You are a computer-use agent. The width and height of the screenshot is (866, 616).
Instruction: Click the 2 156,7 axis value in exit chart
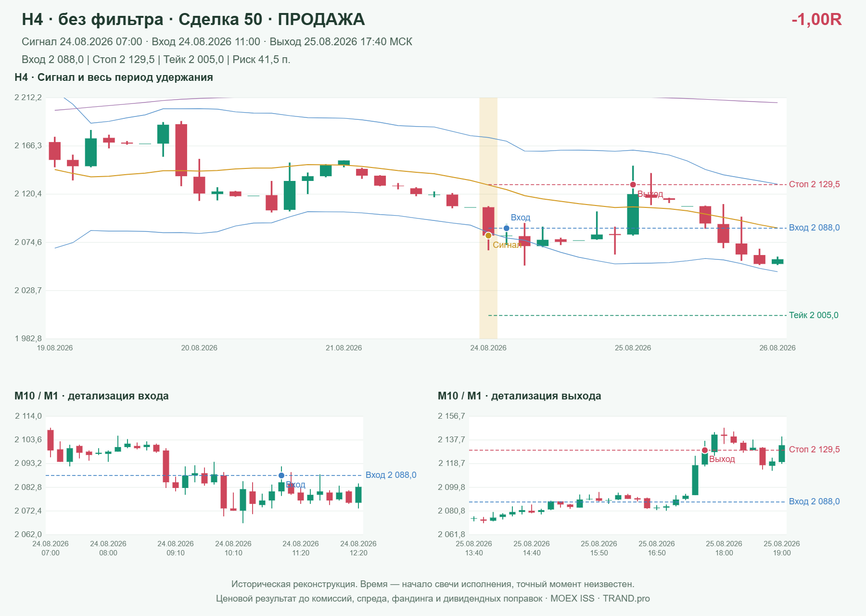click(x=452, y=416)
